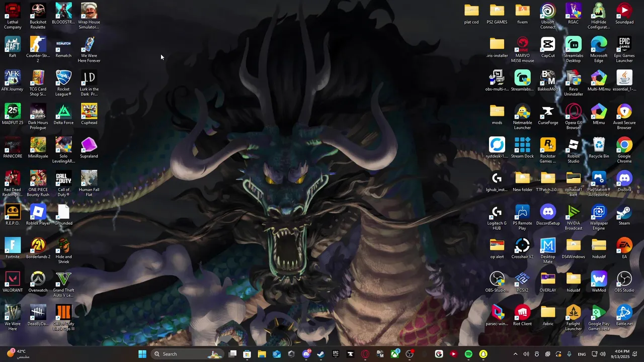Click the VALORANT desktop icon

[13, 282]
